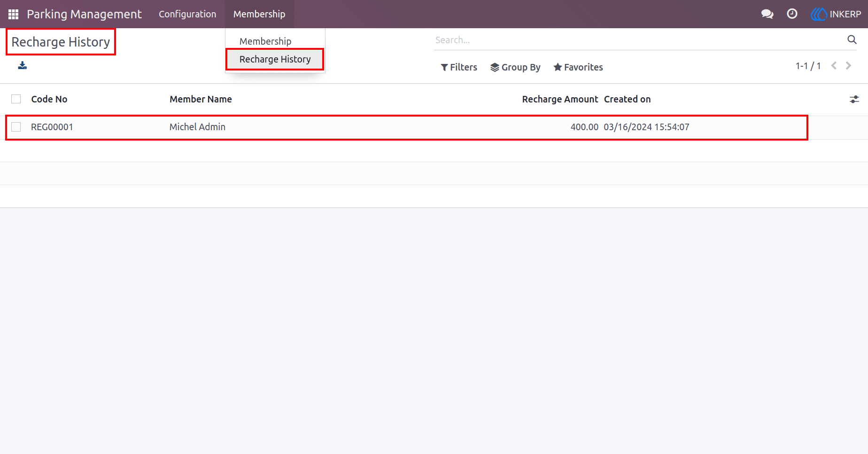This screenshot has width=868, height=454.
Task: Tick the checkbox for REG00001 row
Action: [x=16, y=127]
